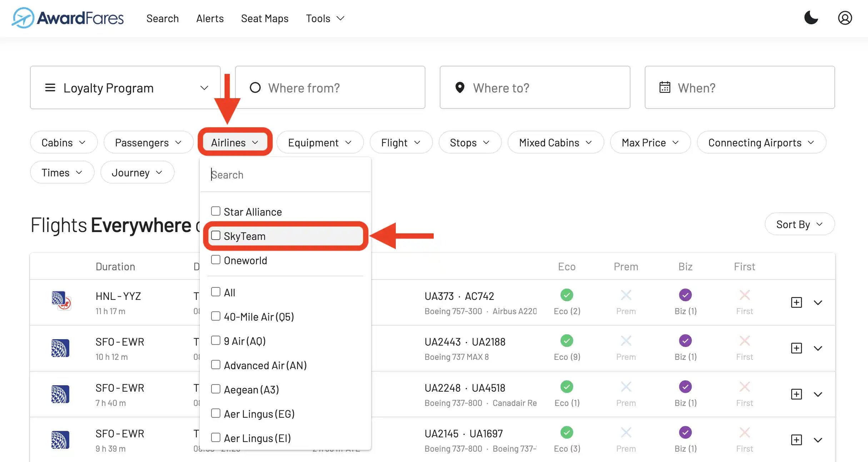Screen dimensions: 868x462
Task: Open the Tools menu
Action: pos(325,18)
